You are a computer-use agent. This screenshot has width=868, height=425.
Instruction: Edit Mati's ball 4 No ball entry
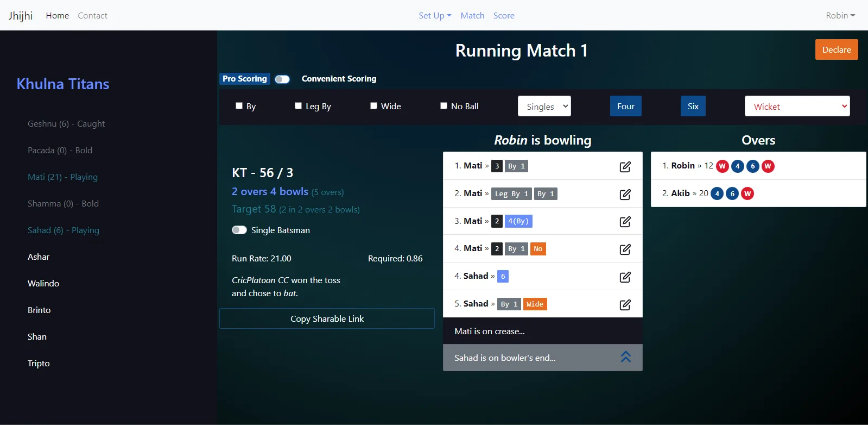pos(625,249)
